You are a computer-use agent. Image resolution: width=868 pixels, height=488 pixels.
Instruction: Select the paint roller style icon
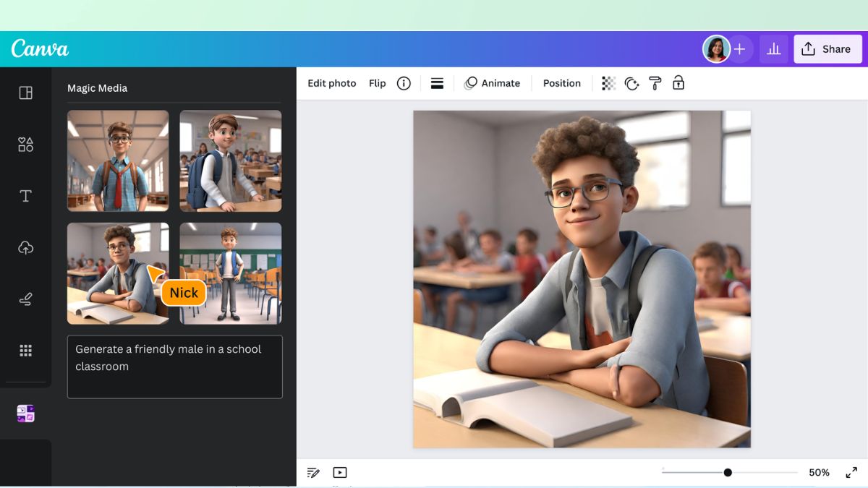coord(655,83)
